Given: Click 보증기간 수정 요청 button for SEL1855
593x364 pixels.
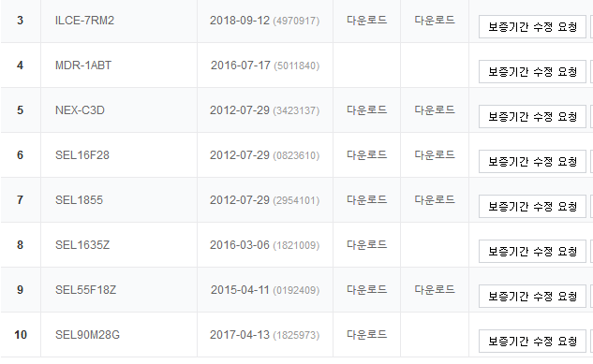Looking at the screenshot, I should pos(532,207).
